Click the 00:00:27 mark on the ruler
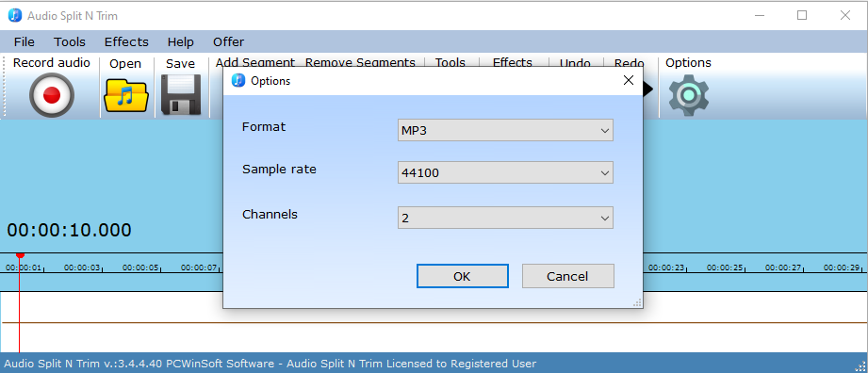868x373 pixels. click(783, 268)
